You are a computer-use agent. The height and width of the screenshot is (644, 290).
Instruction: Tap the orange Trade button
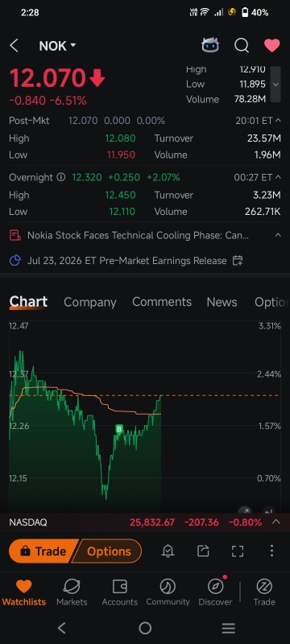[x=43, y=551]
